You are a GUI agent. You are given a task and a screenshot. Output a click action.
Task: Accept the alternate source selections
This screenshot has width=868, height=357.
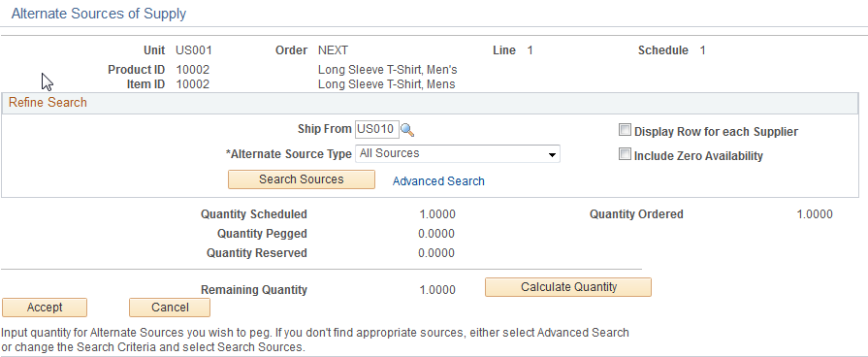45,308
